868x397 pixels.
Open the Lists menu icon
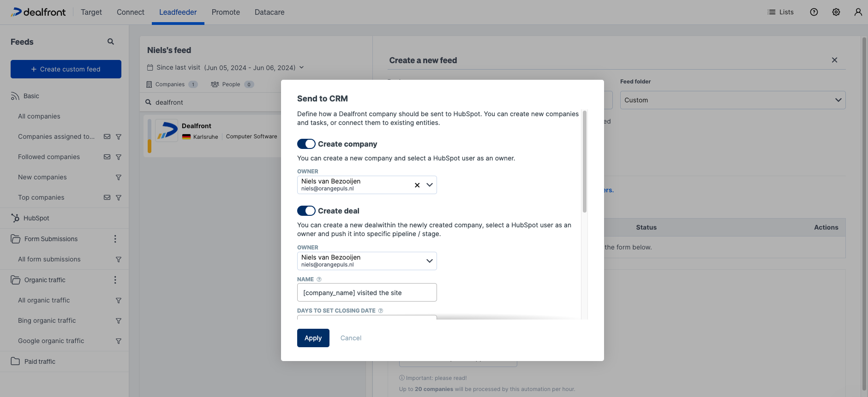(x=772, y=12)
